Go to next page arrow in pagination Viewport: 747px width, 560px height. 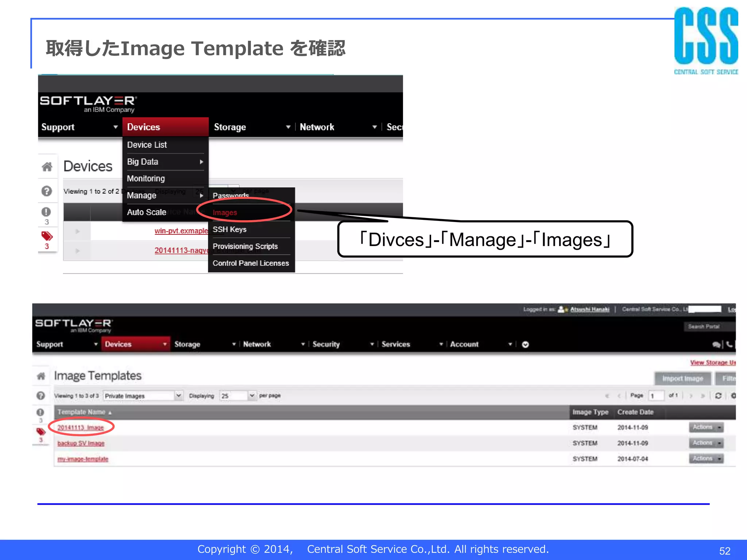(x=691, y=396)
